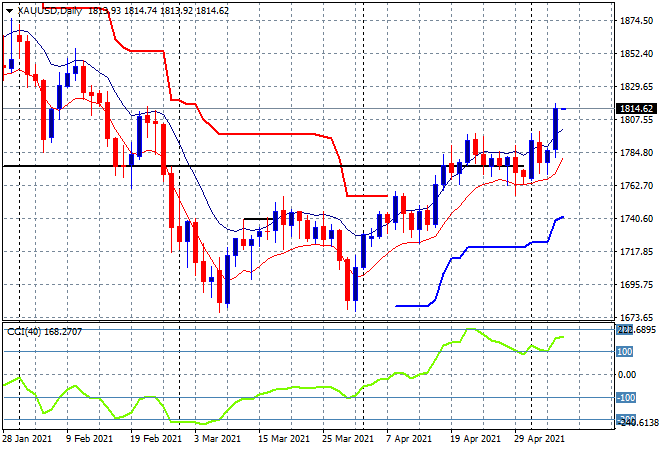Click the CCI level 100 label

[625, 351]
